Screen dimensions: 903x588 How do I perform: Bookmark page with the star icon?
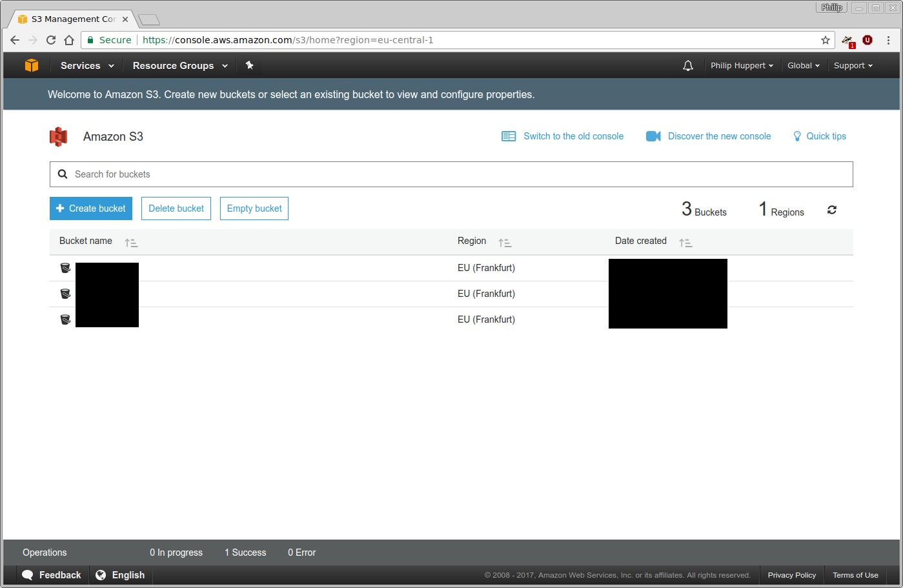[825, 40]
